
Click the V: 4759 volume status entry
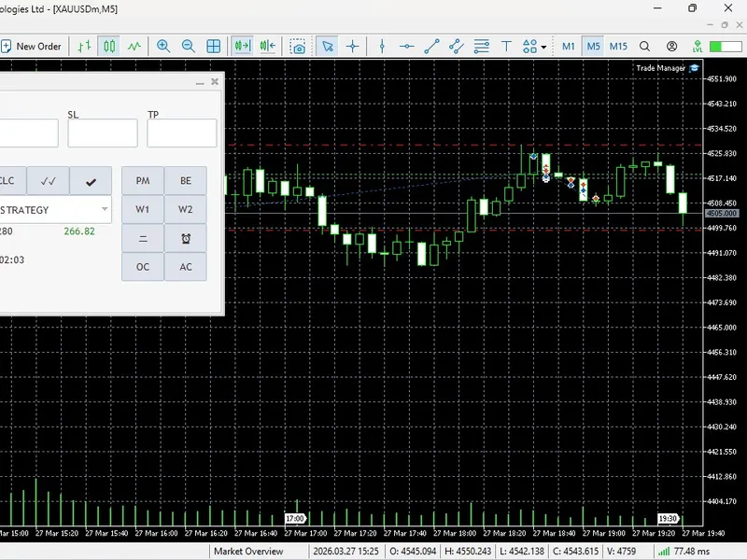(621, 552)
